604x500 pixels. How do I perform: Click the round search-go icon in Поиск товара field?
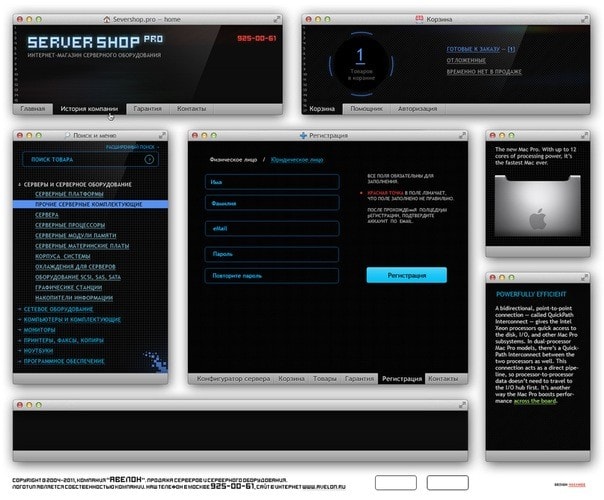pos(149,159)
